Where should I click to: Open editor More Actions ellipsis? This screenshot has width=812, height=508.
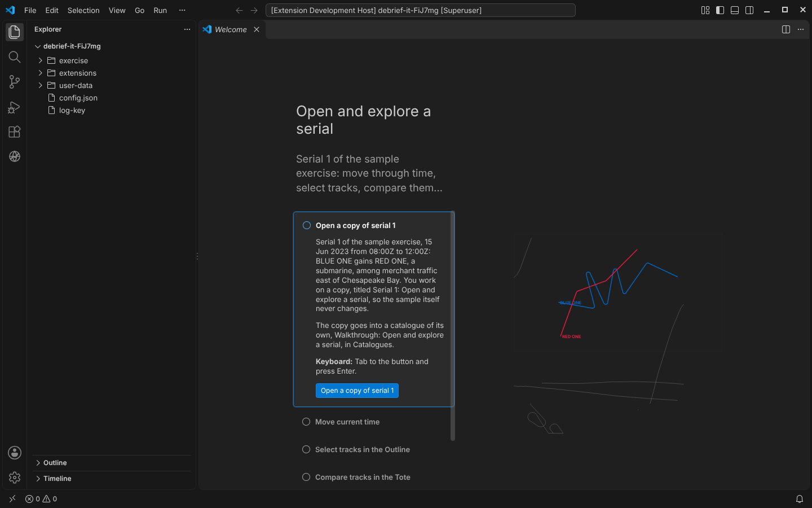[801, 29]
